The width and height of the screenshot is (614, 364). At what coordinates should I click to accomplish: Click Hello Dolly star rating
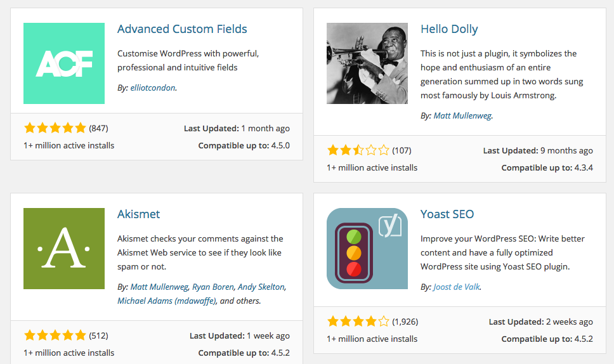(x=358, y=150)
